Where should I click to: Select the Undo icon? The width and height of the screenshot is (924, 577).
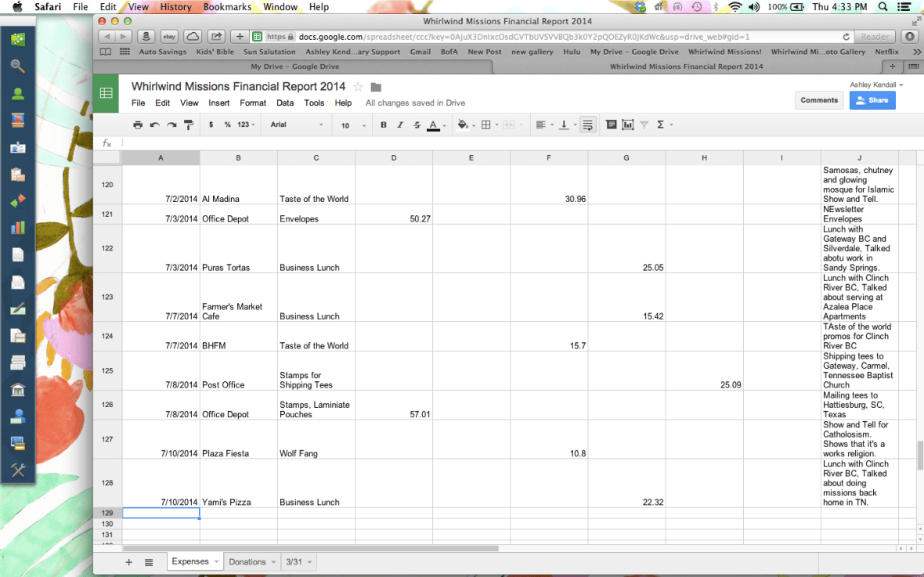[x=153, y=124]
